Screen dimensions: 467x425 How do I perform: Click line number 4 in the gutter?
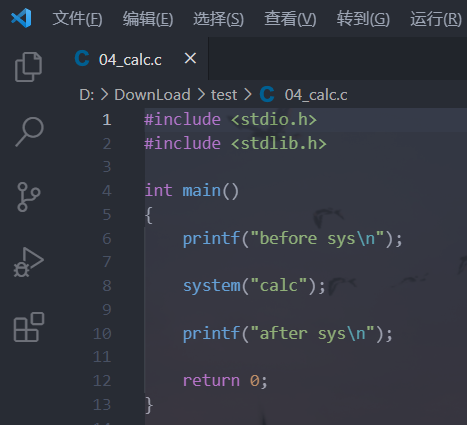(107, 191)
